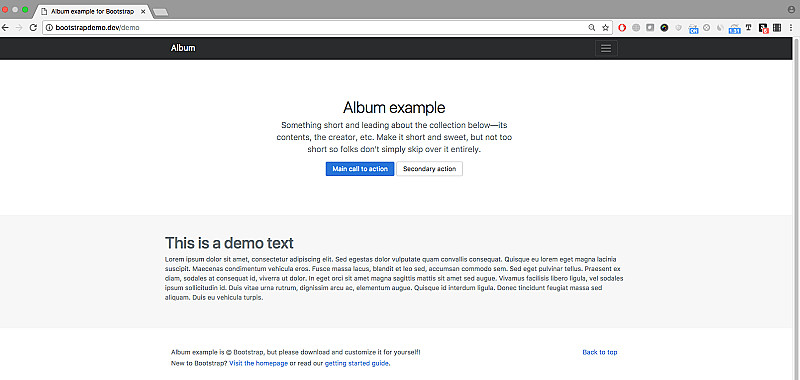
Task: Bookmark this page with the star icon
Action: (x=605, y=28)
